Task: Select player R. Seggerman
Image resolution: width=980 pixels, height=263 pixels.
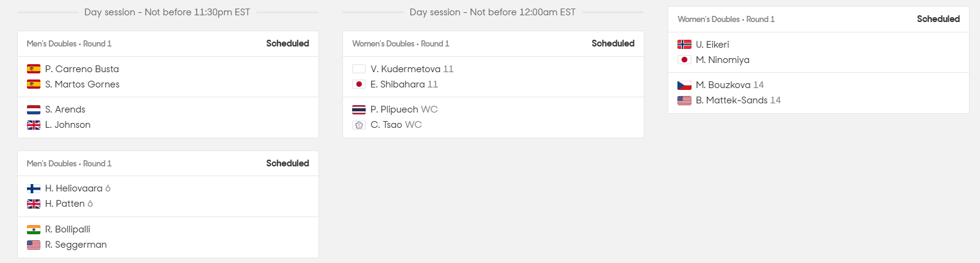Action: (x=76, y=245)
